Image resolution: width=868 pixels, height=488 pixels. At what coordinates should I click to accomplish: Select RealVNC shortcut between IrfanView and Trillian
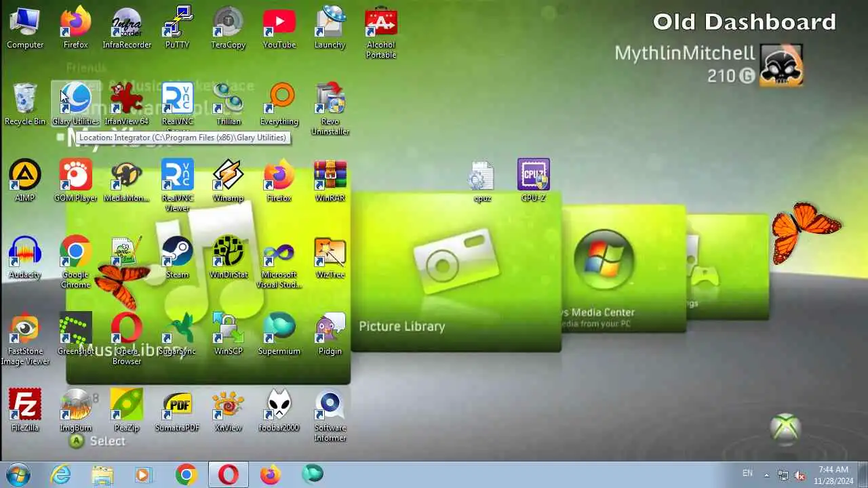tap(178, 105)
